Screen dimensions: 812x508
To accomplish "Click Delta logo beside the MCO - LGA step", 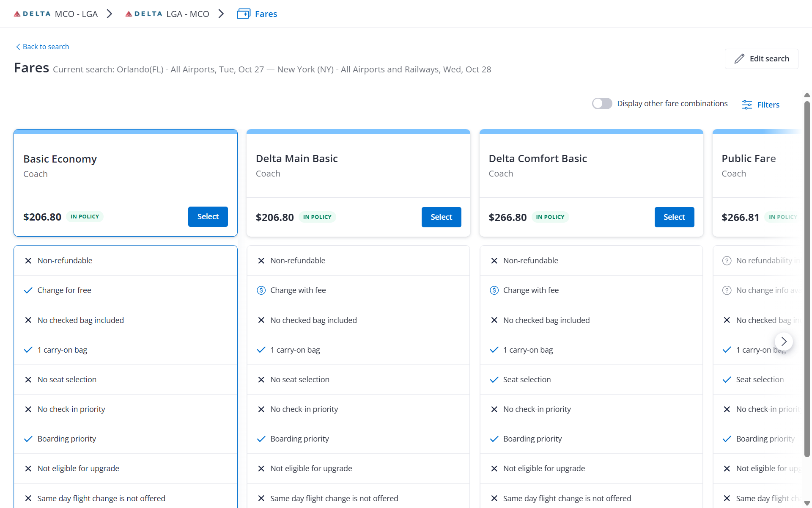I will point(32,14).
